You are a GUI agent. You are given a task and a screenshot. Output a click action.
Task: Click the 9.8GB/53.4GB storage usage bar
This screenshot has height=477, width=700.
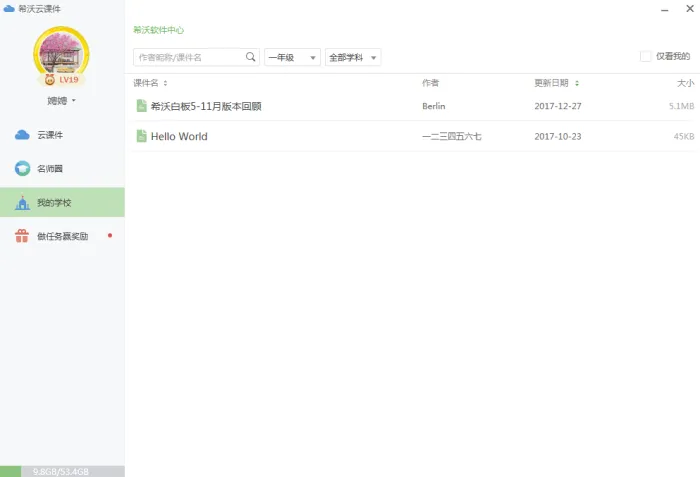tap(62, 471)
